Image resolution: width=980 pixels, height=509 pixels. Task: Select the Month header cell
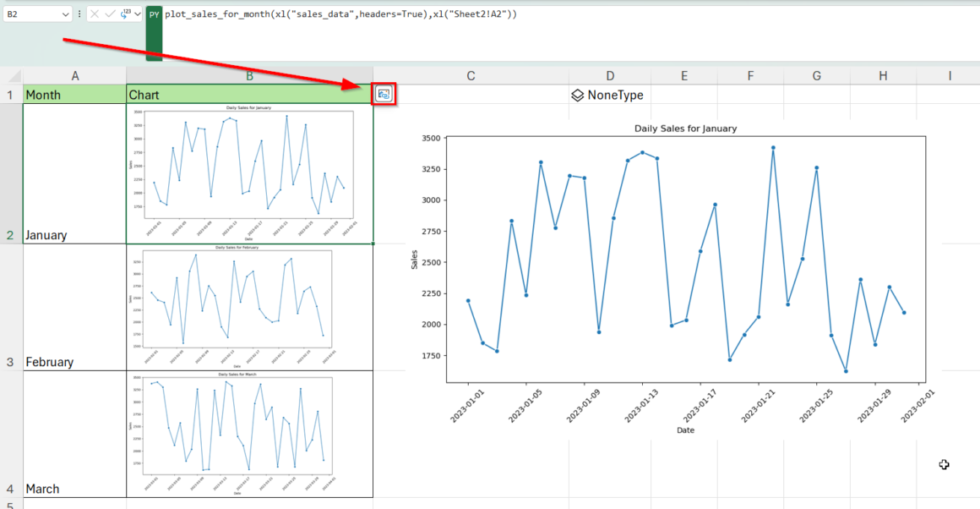[x=74, y=94]
